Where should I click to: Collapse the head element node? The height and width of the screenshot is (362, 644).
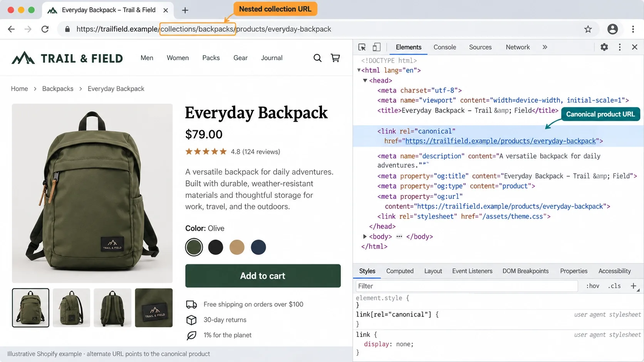[x=365, y=80]
